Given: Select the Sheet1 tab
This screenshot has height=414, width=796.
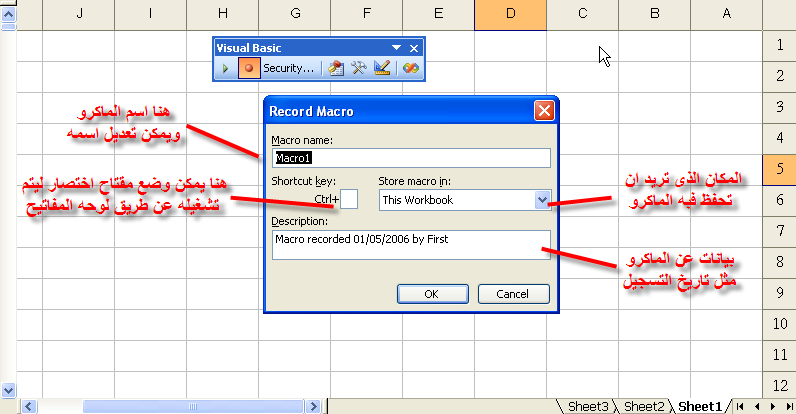Looking at the screenshot, I should [700, 406].
